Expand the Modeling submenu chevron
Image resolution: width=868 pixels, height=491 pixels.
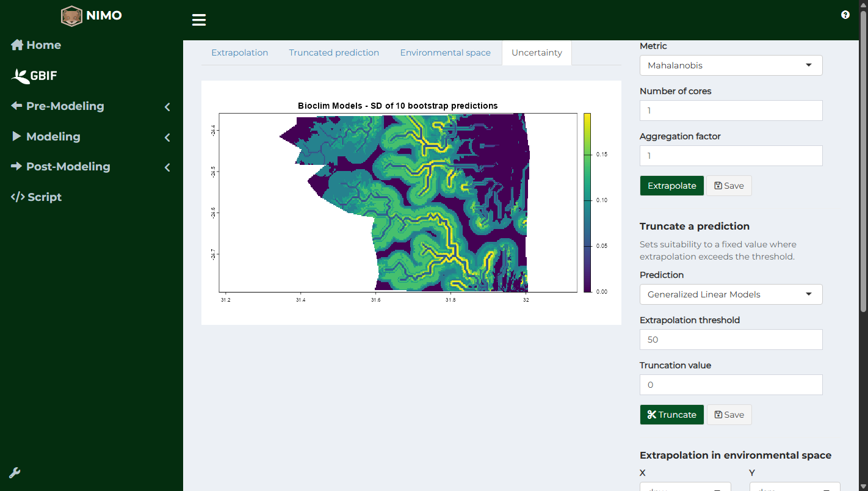point(167,137)
